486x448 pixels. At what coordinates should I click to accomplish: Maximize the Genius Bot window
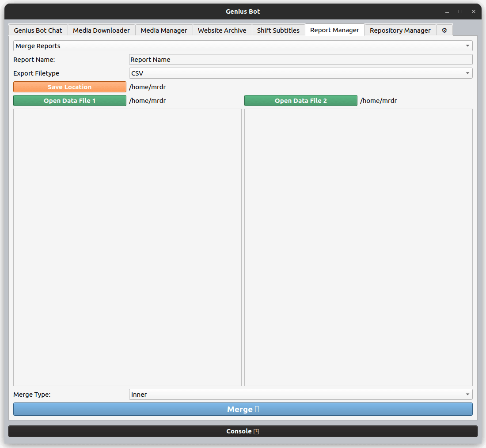pyautogui.click(x=460, y=11)
